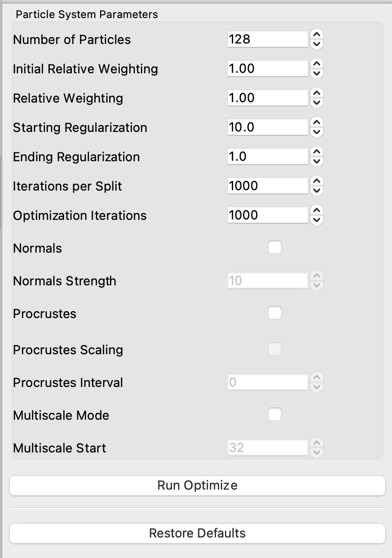Select the Number of Particles input field
The width and height of the screenshot is (392, 558).
pos(267,39)
